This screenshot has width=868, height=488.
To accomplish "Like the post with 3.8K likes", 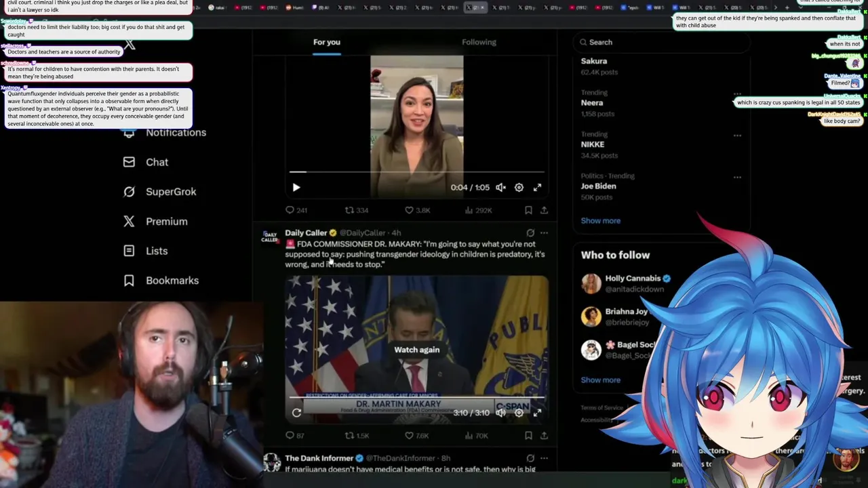I will pos(417,210).
